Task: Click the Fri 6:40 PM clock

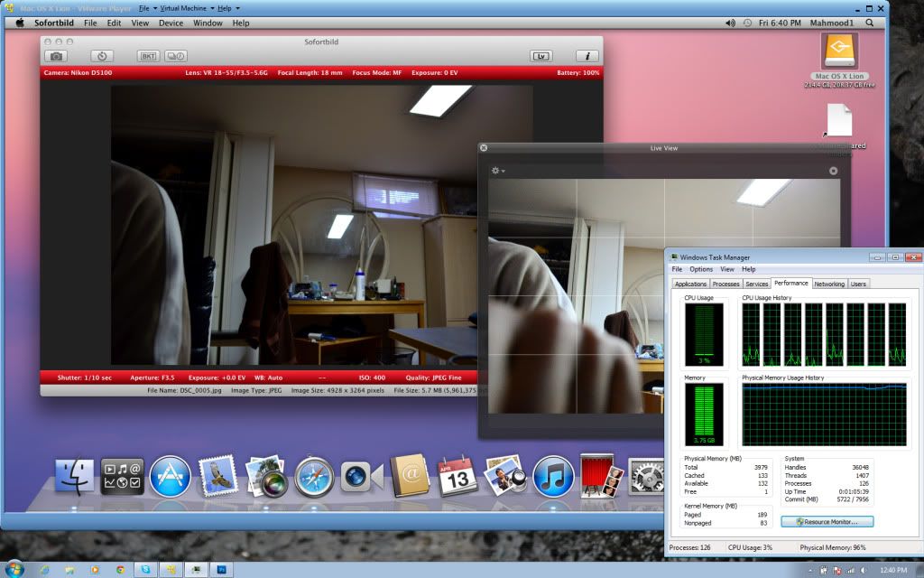Action: click(x=780, y=23)
